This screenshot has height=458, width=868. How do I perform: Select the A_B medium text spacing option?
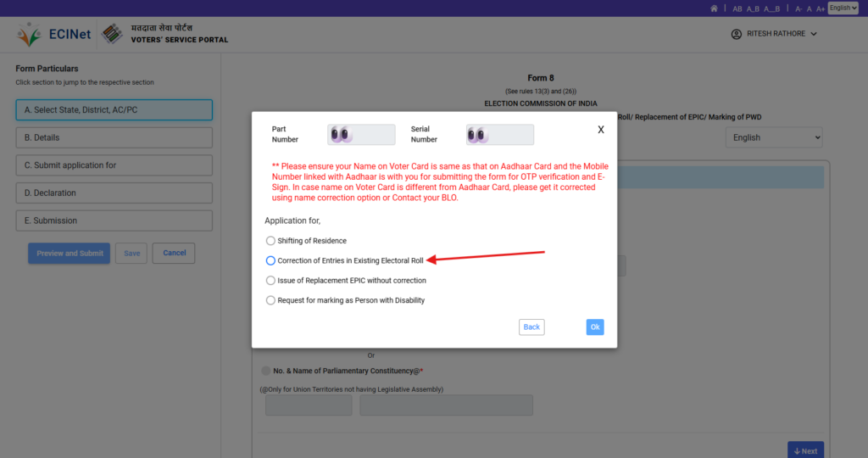[753, 8]
